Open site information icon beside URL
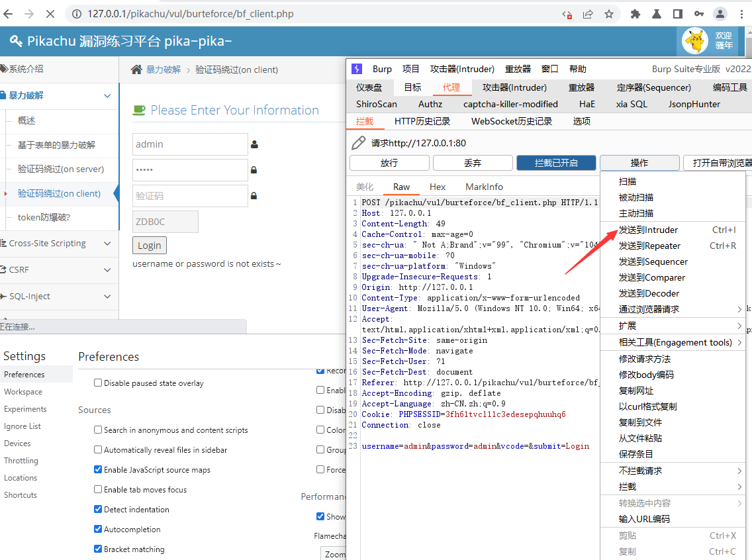Viewport: 752px width, 560px height. pyautogui.click(x=77, y=14)
